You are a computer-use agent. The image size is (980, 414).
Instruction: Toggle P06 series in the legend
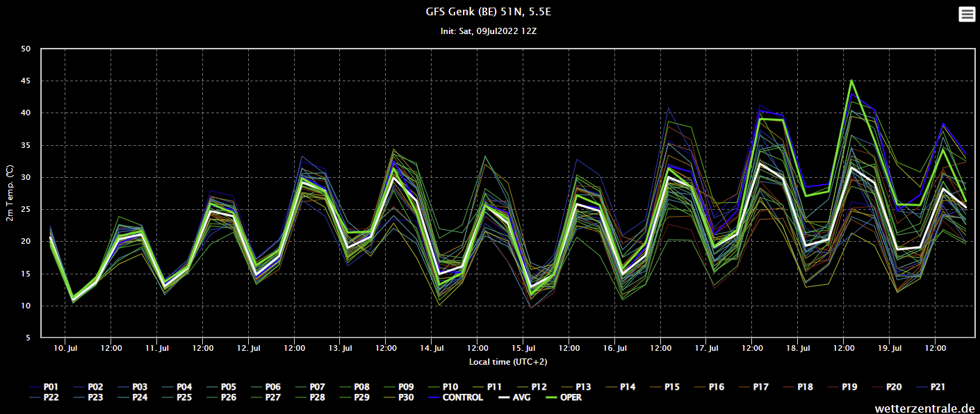pyautogui.click(x=266, y=386)
